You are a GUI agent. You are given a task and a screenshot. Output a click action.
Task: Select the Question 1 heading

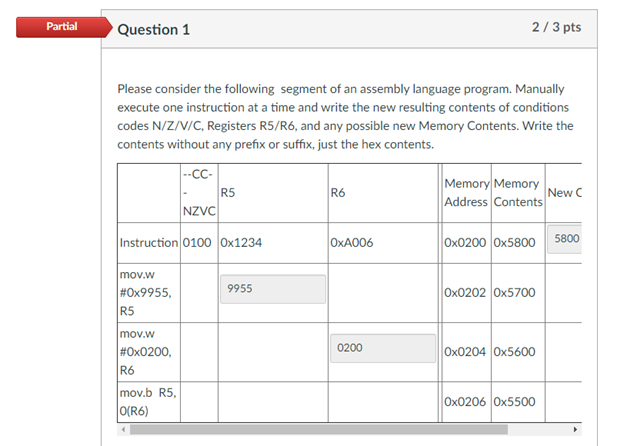[154, 30]
